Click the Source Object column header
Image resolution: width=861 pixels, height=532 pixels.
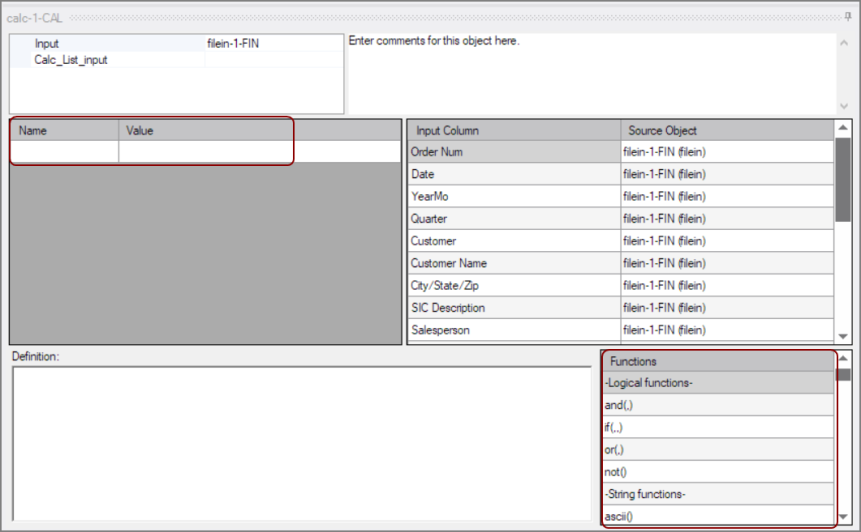[x=727, y=131]
